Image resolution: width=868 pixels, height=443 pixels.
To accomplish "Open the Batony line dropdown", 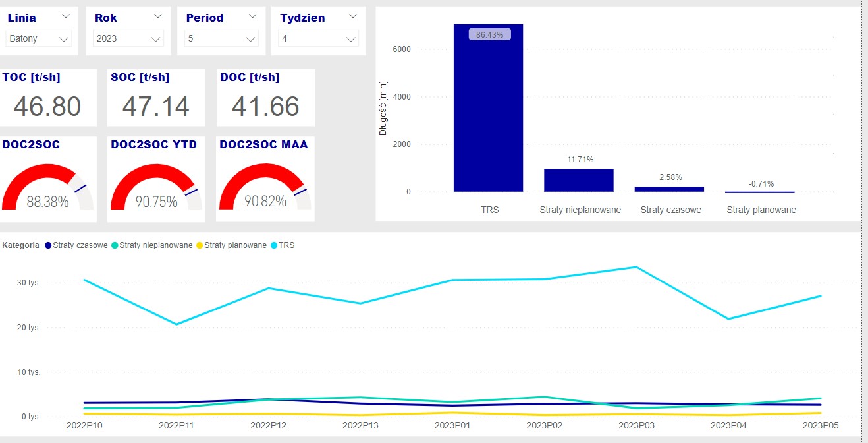I will (x=40, y=39).
